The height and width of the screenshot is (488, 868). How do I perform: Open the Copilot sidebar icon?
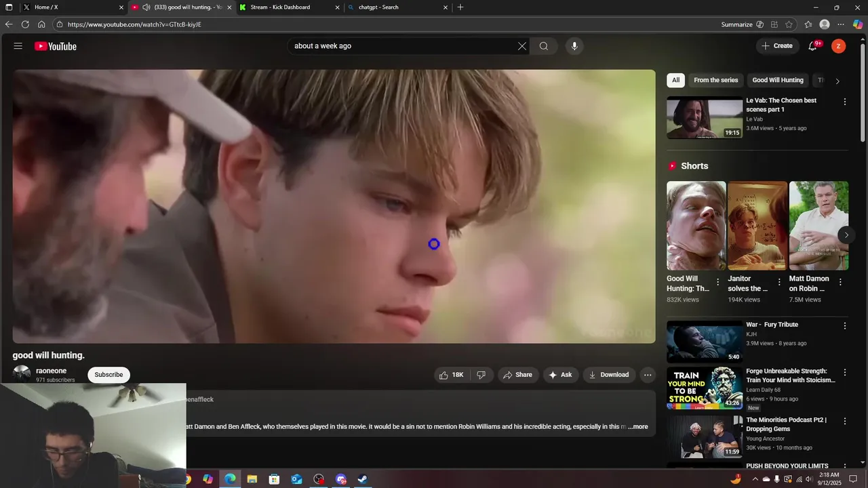858,24
